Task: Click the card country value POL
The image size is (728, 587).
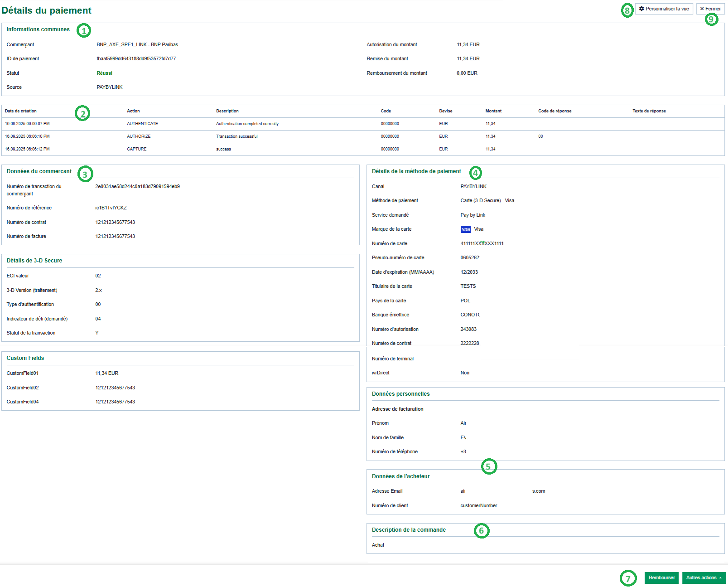Action: (465, 301)
